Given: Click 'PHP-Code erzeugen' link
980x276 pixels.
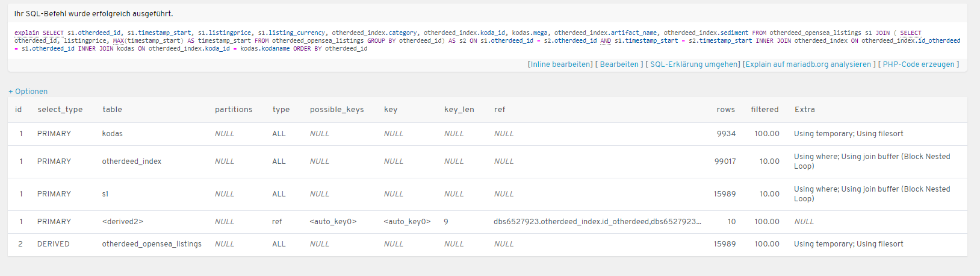Looking at the screenshot, I should (x=919, y=64).
